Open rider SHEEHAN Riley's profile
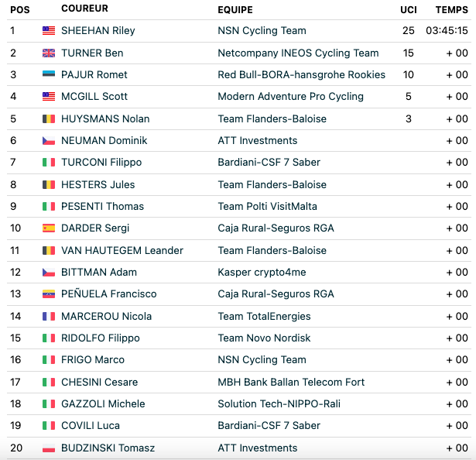The width and height of the screenshot is (476, 460). click(98, 31)
